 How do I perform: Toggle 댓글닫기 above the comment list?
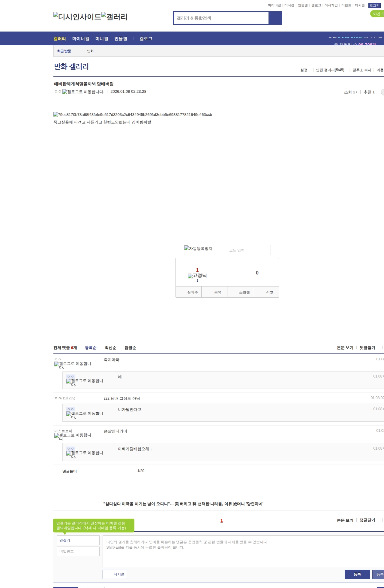pos(367,348)
